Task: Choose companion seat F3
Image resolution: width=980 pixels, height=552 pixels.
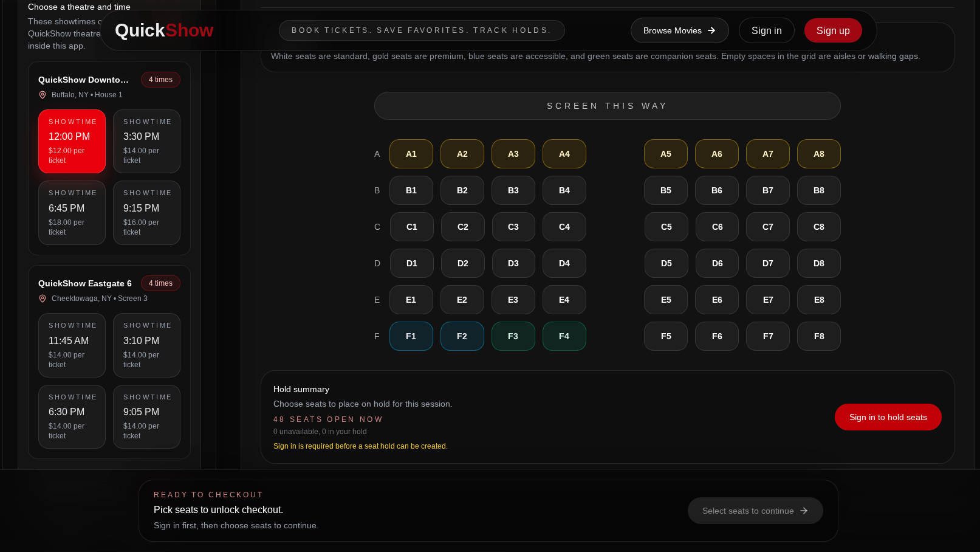Action: pyautogui.click(x=513, y=336)
